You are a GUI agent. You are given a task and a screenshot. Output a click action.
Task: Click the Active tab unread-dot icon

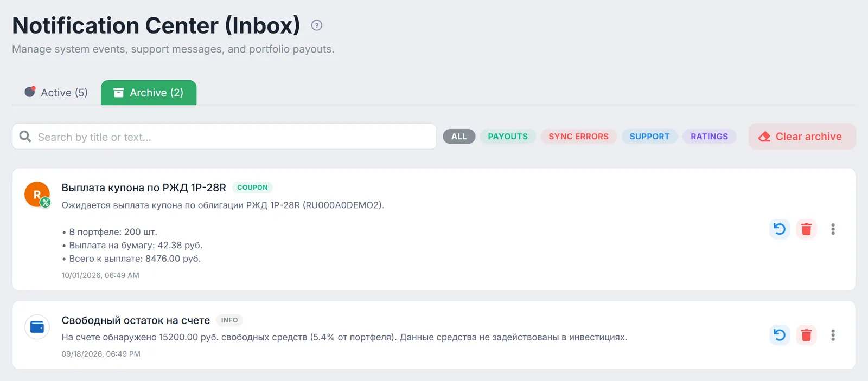coord(30,92)
